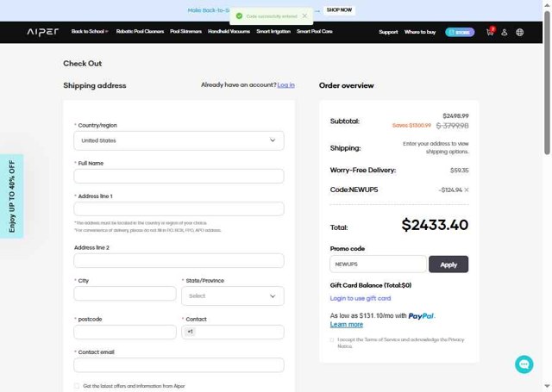The width and height of the screenshot is (552, 392).
Task: Focus the Address line 1 field
Action: pos(179,208)
